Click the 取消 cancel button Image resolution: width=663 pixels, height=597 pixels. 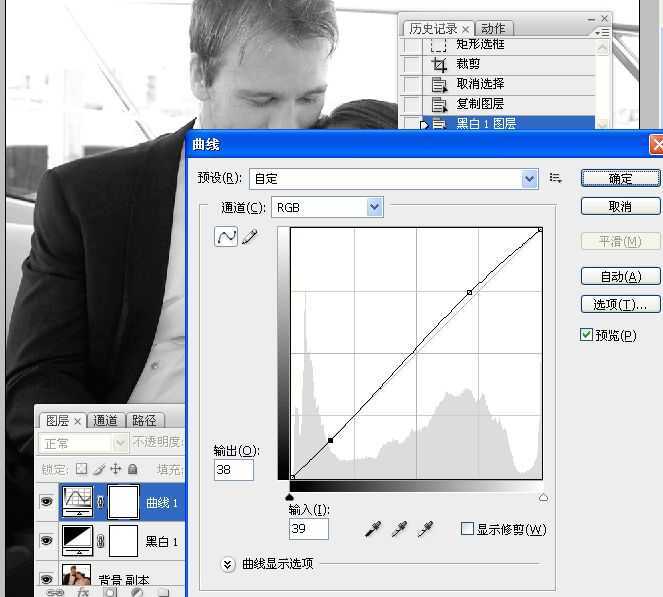pos(620,206)
